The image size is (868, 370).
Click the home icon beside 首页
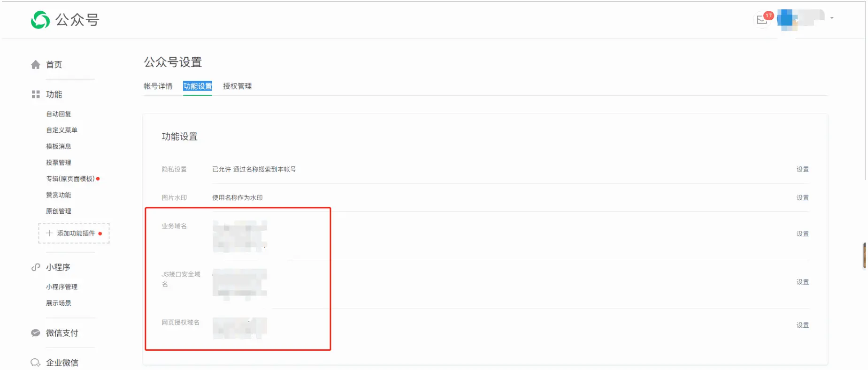(36, 65)
